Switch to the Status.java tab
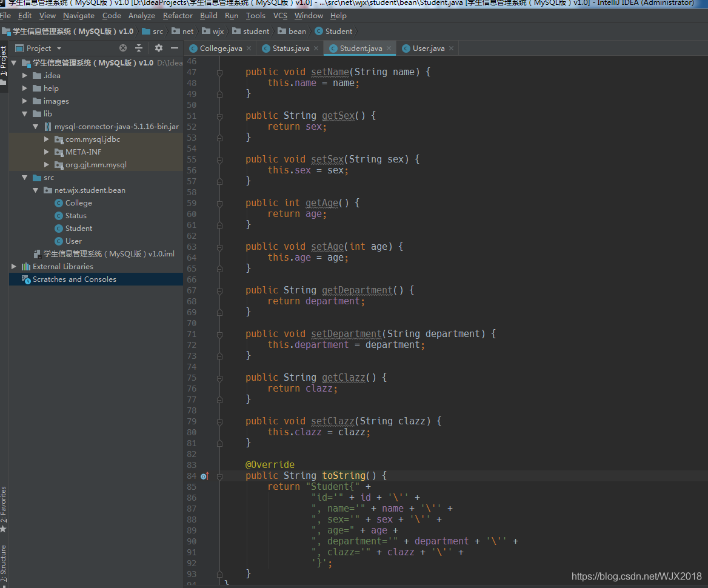This screenshot has width=708, height=588. click(x=291, y=48)
